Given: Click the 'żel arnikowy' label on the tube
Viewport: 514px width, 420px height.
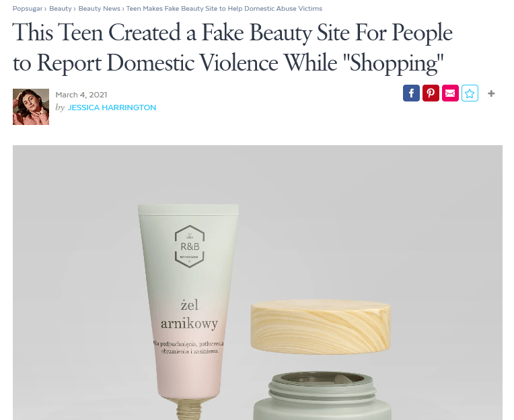Looking at the screenshot, I should coord(190,314).
